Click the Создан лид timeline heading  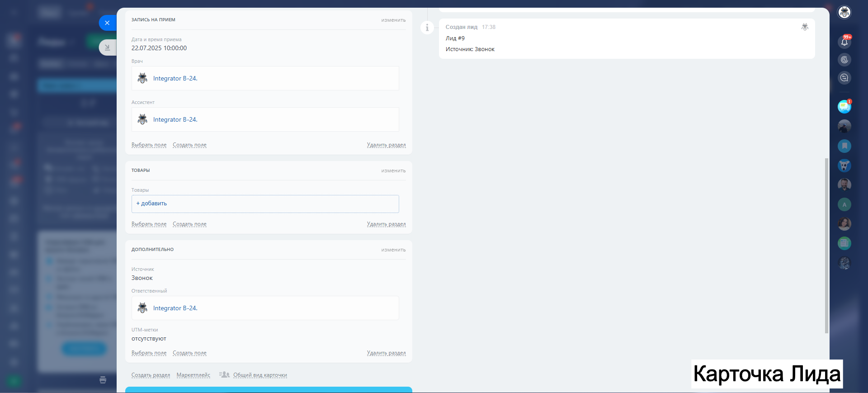click(x=462, y=27)
